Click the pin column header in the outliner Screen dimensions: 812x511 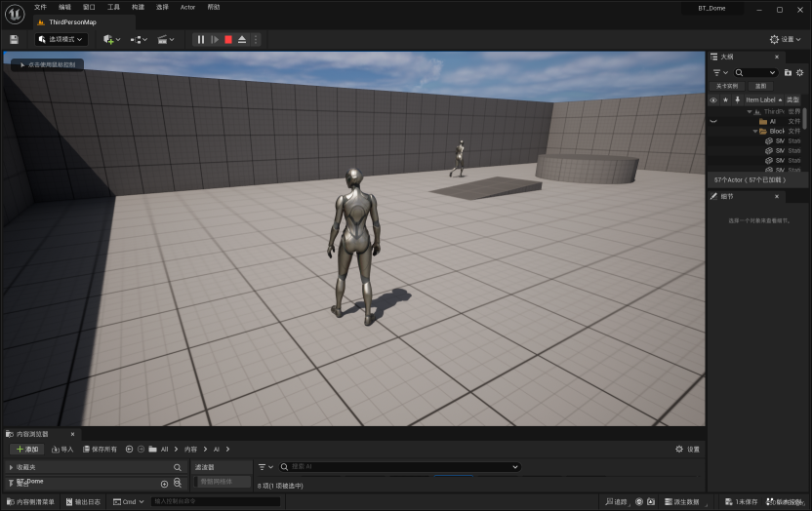[738, 99]
